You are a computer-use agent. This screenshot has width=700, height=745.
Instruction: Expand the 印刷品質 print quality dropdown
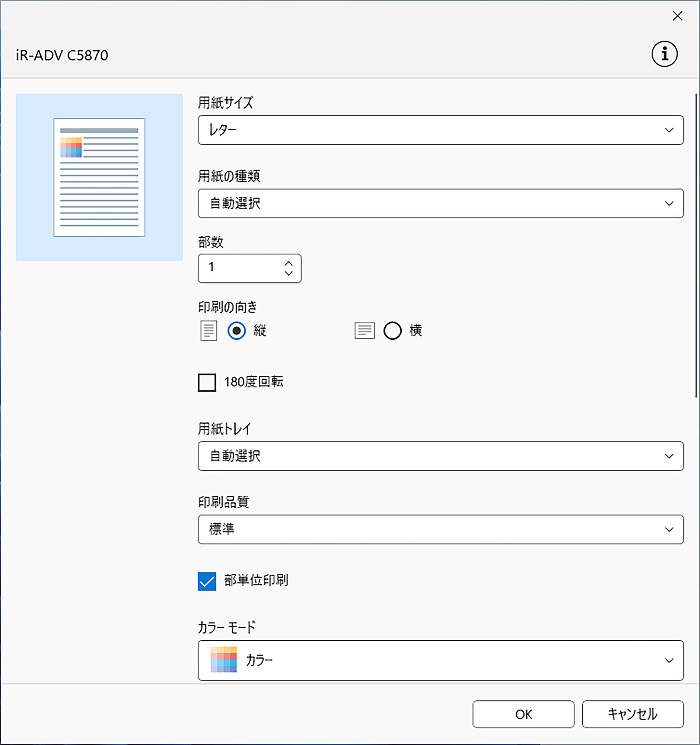pyautogui.click(x=440, y=529)
